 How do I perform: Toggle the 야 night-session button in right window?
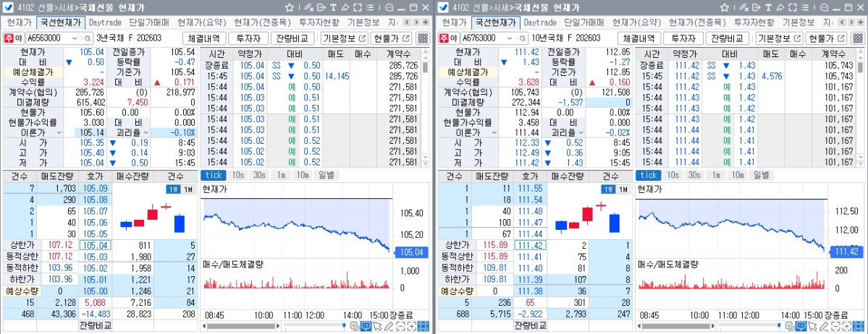[453, 38]
